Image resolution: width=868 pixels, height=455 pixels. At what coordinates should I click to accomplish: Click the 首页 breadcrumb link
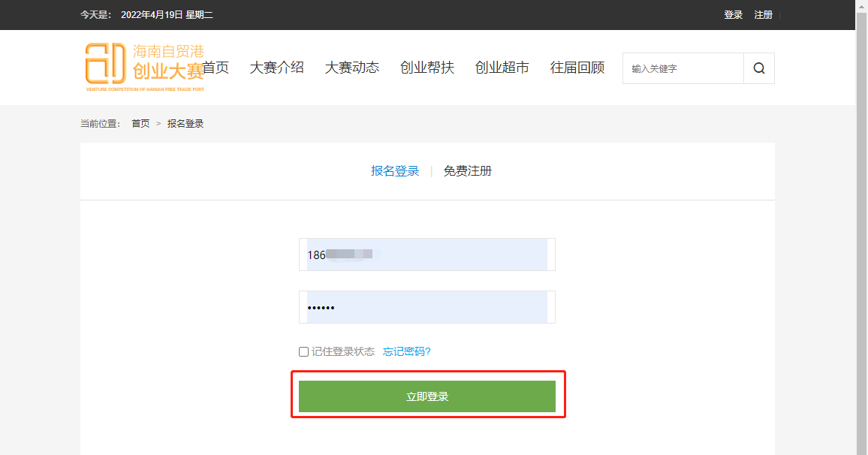tap(140, 124)
